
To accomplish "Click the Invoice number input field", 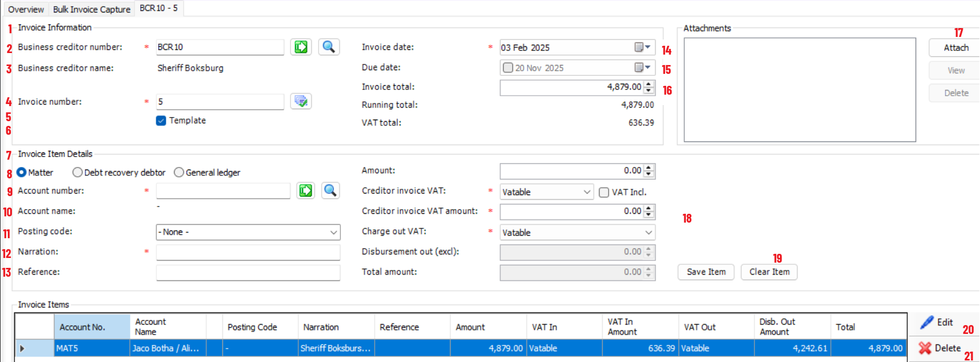I will click(x=220, y=101).
